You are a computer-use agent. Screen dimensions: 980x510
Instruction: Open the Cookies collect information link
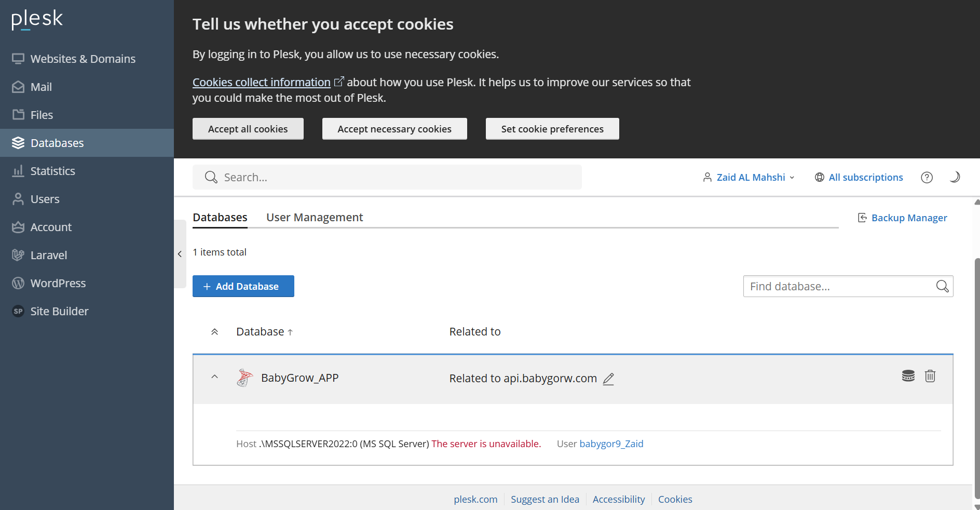point(262,82)
